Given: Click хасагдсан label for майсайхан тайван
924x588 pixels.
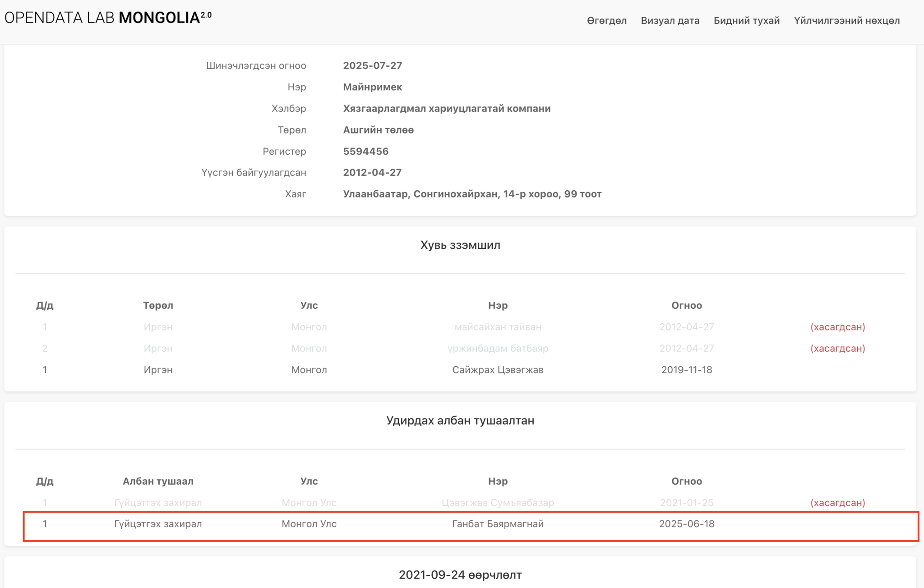Looking at the screenshot, I should point(837,327).
